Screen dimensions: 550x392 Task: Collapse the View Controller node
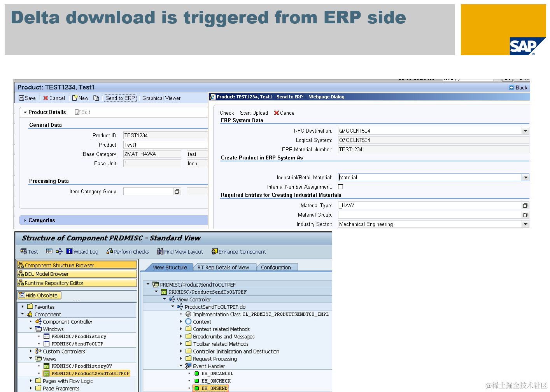[x=165, y=299]
